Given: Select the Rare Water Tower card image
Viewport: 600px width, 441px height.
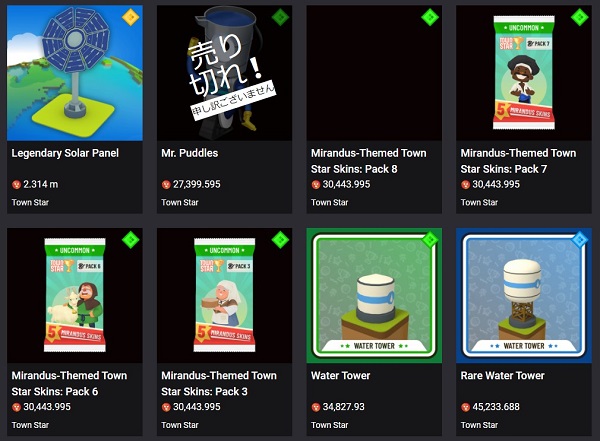Looking at the screenshot, I should (524, 295).
